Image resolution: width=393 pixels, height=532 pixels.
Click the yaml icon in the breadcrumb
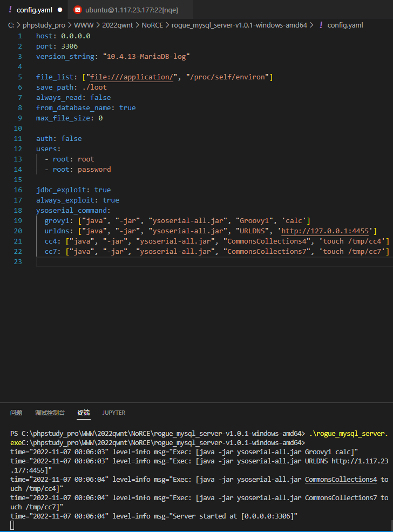[x=321, y=25]
